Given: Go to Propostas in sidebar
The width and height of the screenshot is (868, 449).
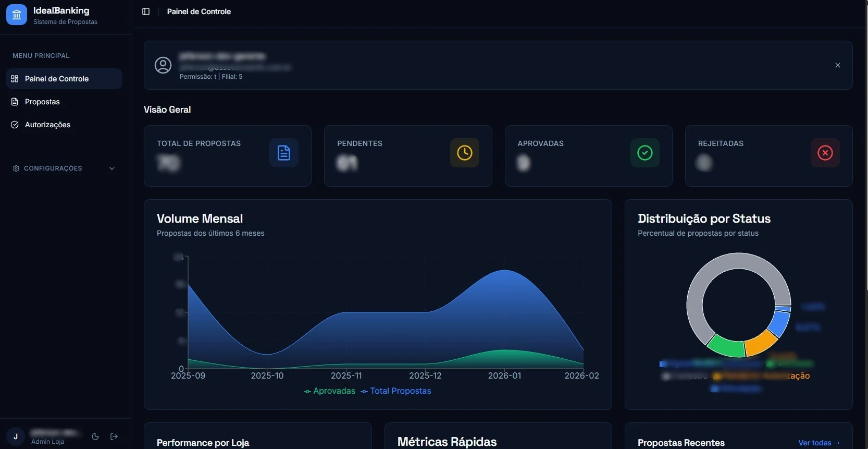Looking at the screenshot, I should [42, 102].
